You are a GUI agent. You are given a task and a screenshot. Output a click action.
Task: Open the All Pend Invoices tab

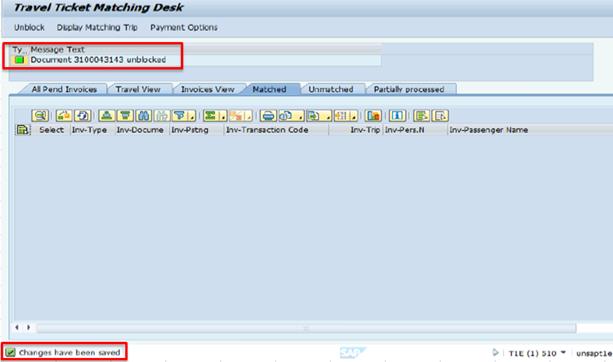[x=64, y=89]
